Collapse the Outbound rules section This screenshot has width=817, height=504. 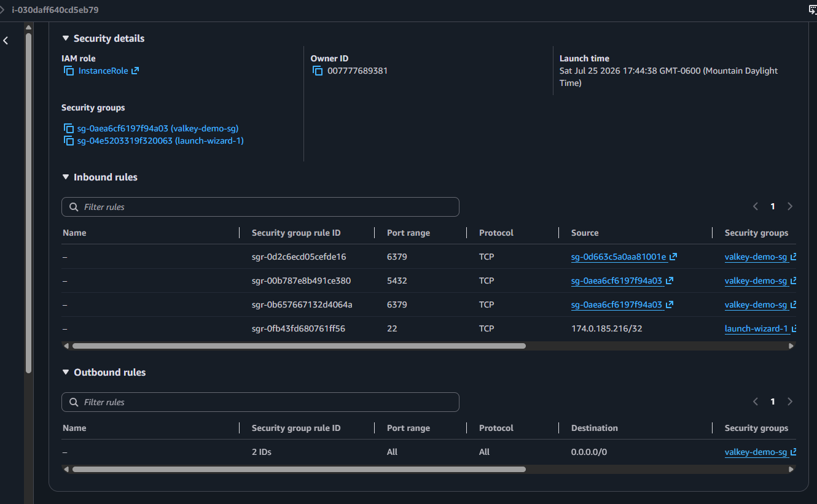pos(66,372)
